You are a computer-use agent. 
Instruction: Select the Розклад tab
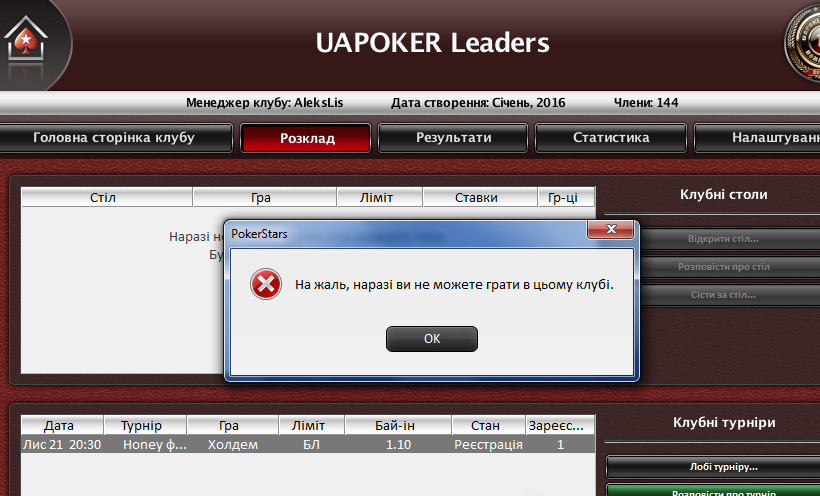coord(306,138)
